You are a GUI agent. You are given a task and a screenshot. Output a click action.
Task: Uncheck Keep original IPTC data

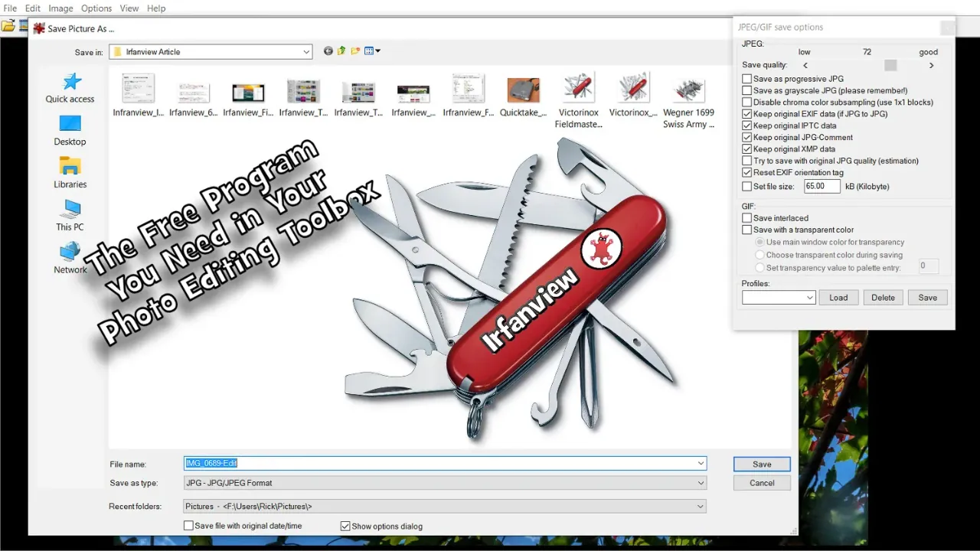[x=747, y=126]
